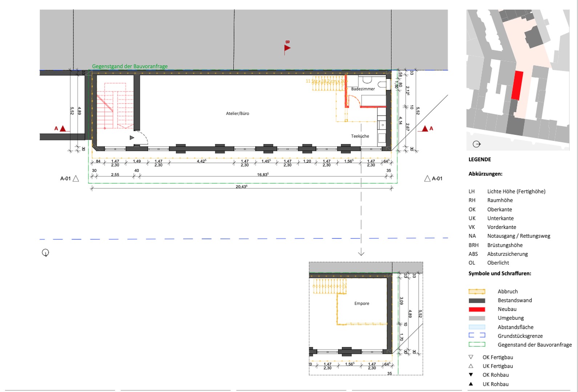Click the north arrow below the floor plan
The image size is (578, 392).
(45, 253)
